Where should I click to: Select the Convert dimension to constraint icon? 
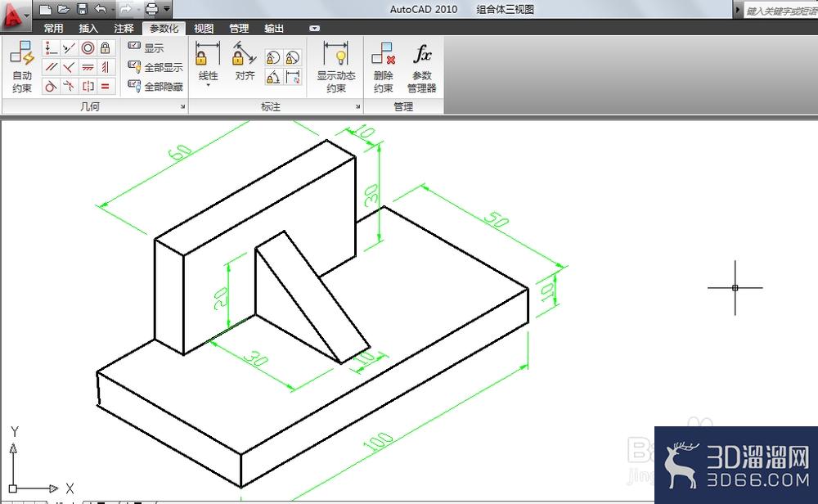(x=293, y=77)
